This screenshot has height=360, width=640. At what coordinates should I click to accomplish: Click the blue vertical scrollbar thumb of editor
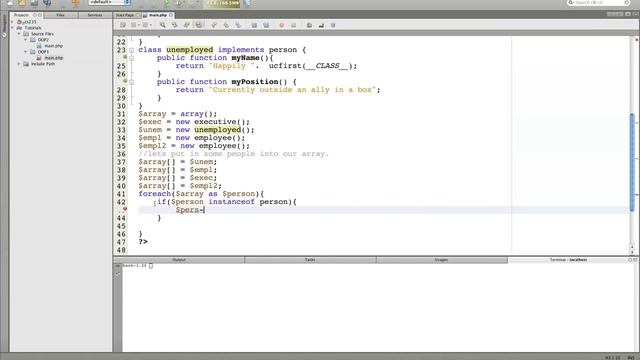point(632,162)
